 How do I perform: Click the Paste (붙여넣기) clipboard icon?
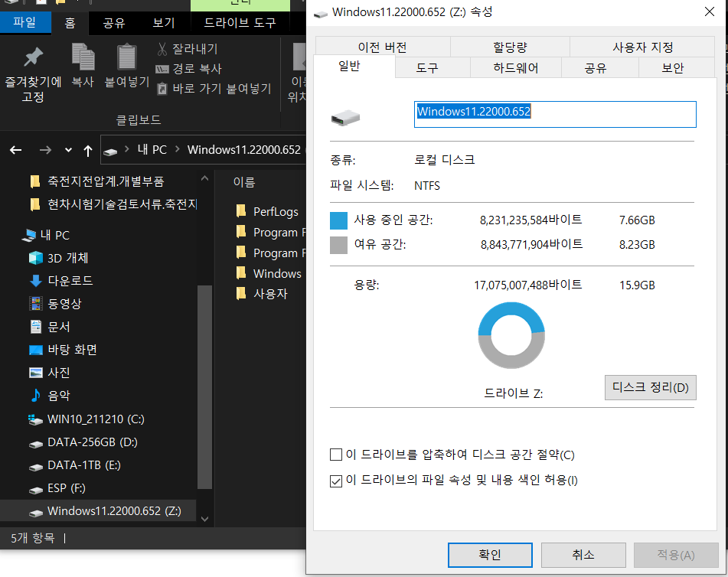126,57
